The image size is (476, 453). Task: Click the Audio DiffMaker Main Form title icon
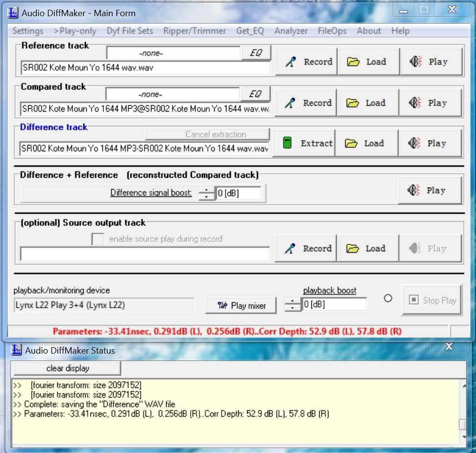tap(13, 13)
